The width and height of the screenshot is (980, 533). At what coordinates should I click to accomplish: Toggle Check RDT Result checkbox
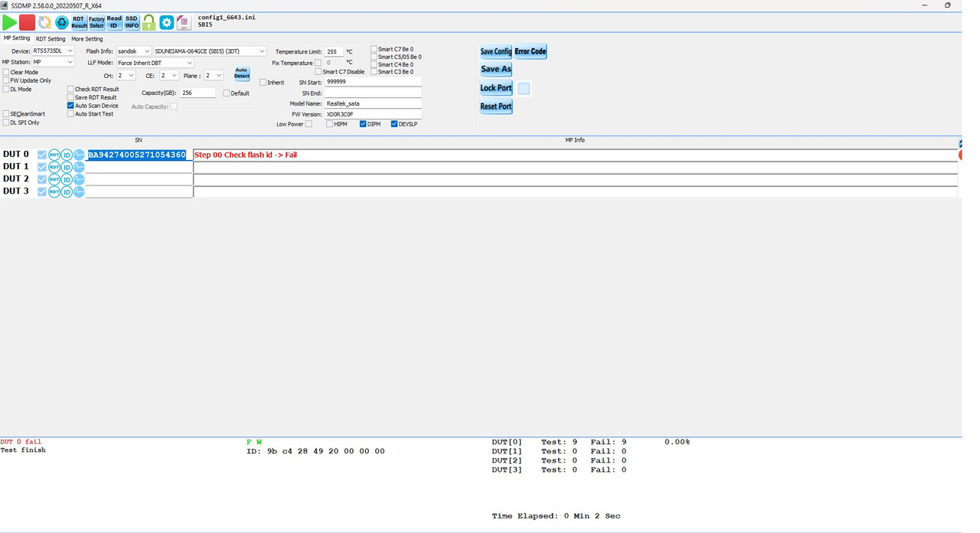pos(70,89)
